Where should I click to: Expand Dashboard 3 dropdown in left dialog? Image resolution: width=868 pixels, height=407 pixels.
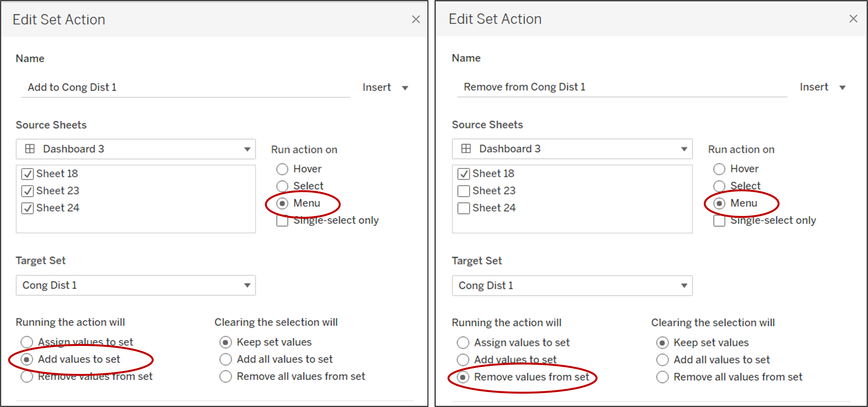(135, 149)
